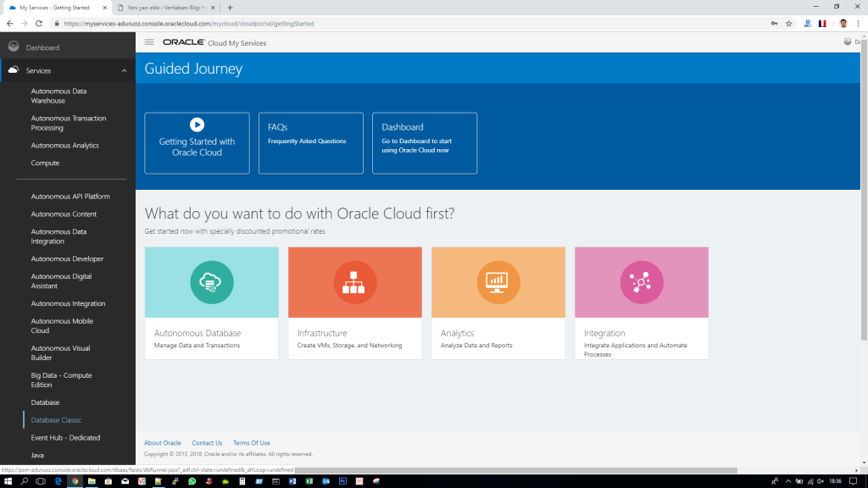This screenshot has width=868, height=488.
Task: Open Autonomous Digital Assistant service
Action: (x=61, y=281)
